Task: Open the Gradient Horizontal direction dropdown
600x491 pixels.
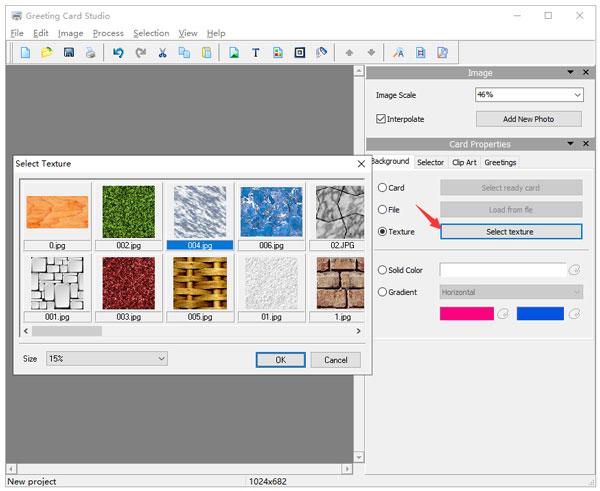Action: coord(511,292)
